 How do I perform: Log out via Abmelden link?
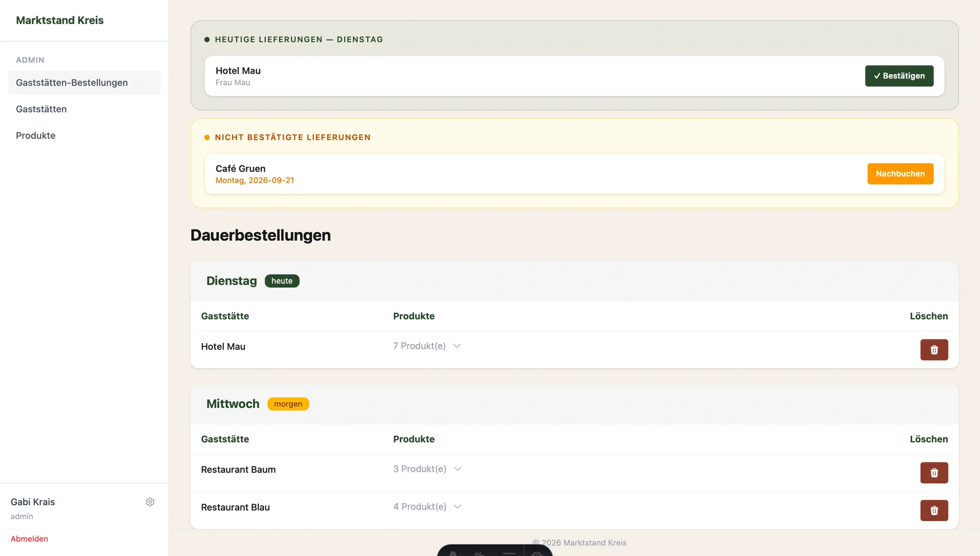(29, 539)
